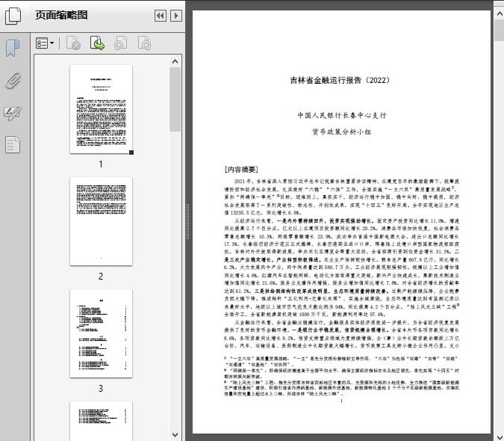Screen dimensions: 504x441
Task: Click the rotate pages clockwise icon
Action: [144, 43]
